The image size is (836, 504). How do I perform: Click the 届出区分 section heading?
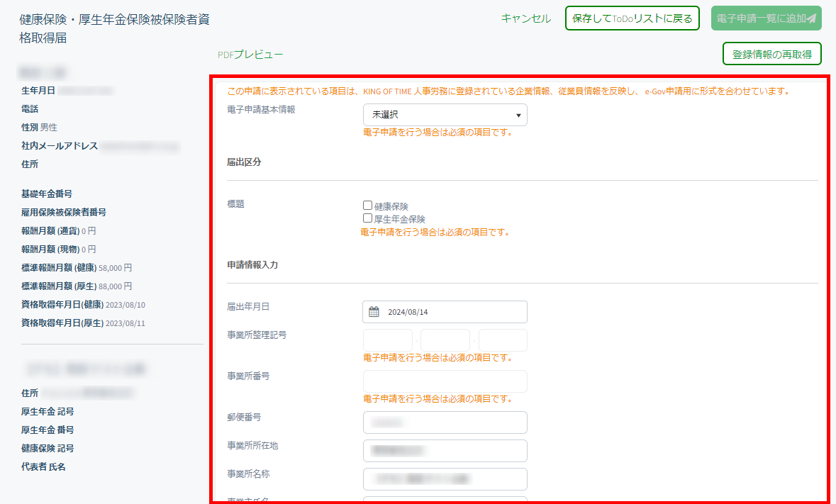pyautogui.click(x=244, y=162)
